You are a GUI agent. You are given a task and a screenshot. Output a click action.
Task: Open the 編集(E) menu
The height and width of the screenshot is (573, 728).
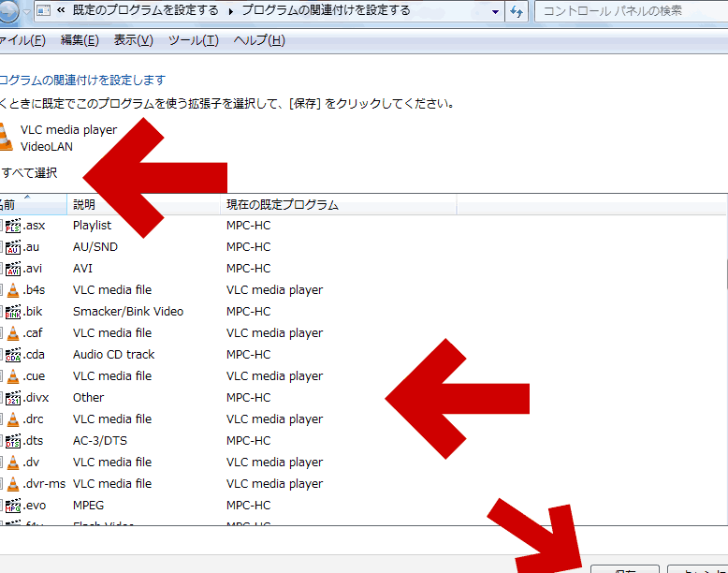point(79,40)
